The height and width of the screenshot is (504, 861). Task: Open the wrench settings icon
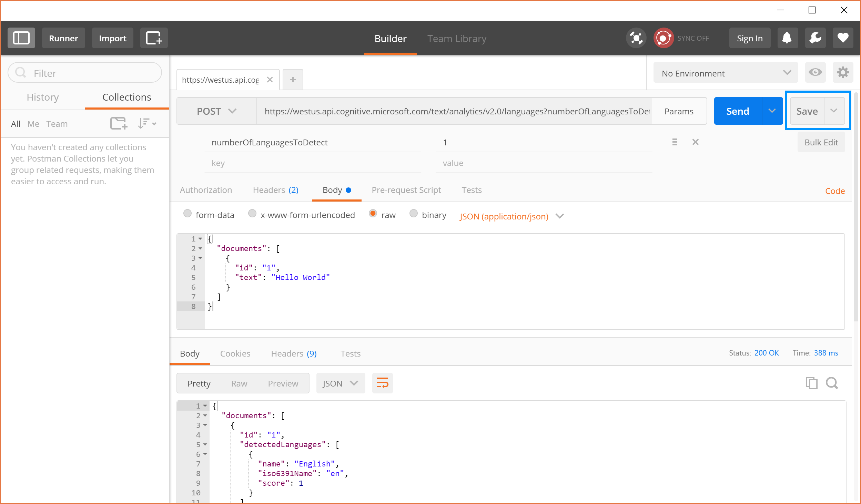(x=815, y=38)
